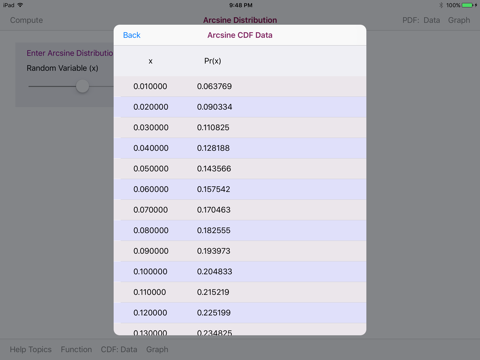480x360 pixels.
Task: Select the probability value 0.110825
Action: click(213, 127)
